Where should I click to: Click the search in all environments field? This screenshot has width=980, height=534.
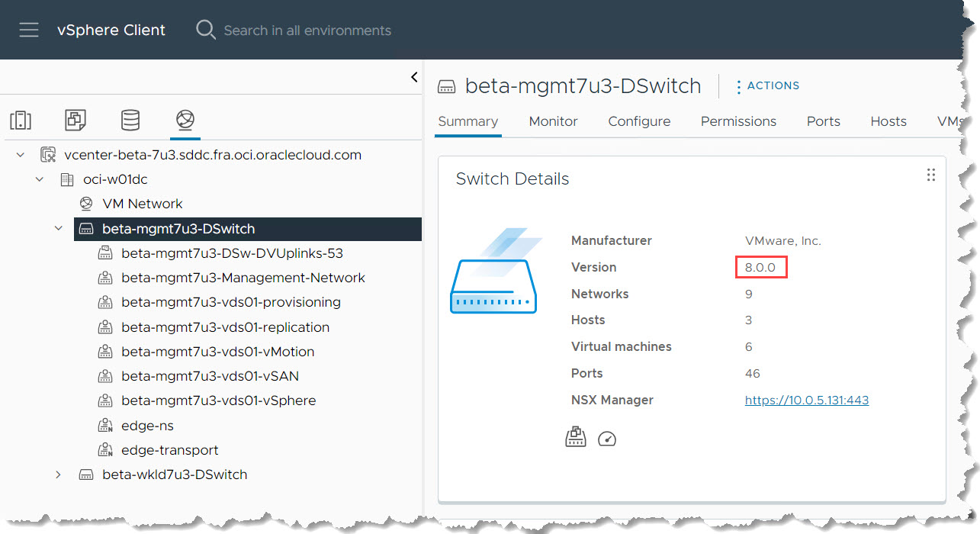[x=307, y=31]
